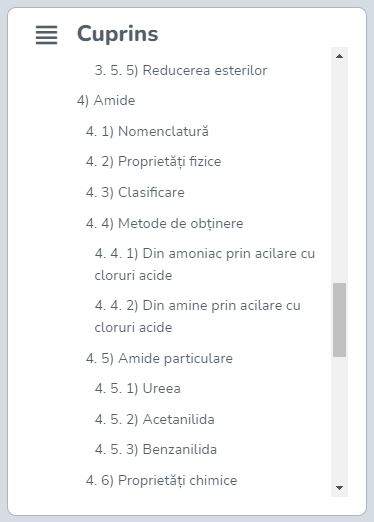Click the scrollbar down arrow
This screenshot has height=522, width=374.
click(x=339, y=488)
